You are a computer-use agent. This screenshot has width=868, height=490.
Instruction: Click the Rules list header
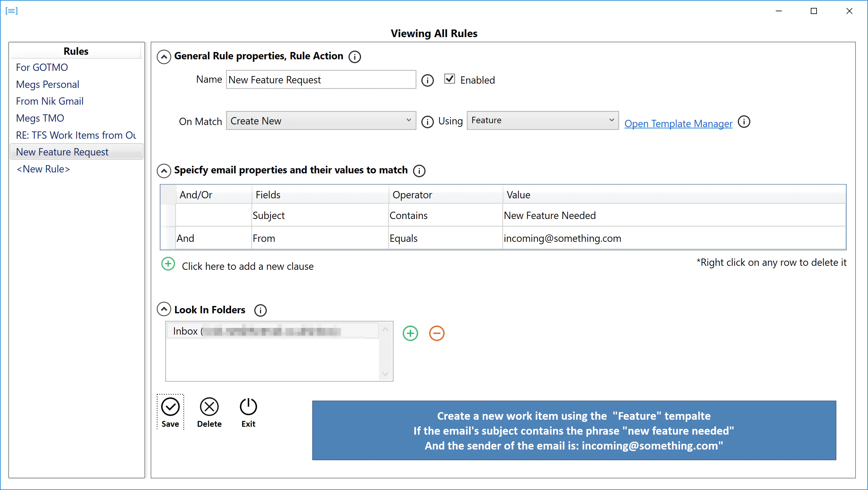(x=76, y=51)
